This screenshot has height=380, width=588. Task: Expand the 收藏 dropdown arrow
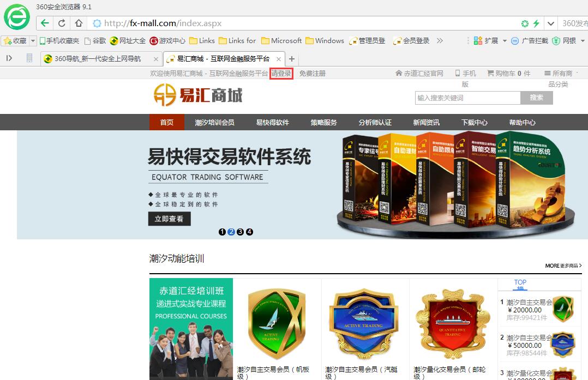click(x=33, y=40)
